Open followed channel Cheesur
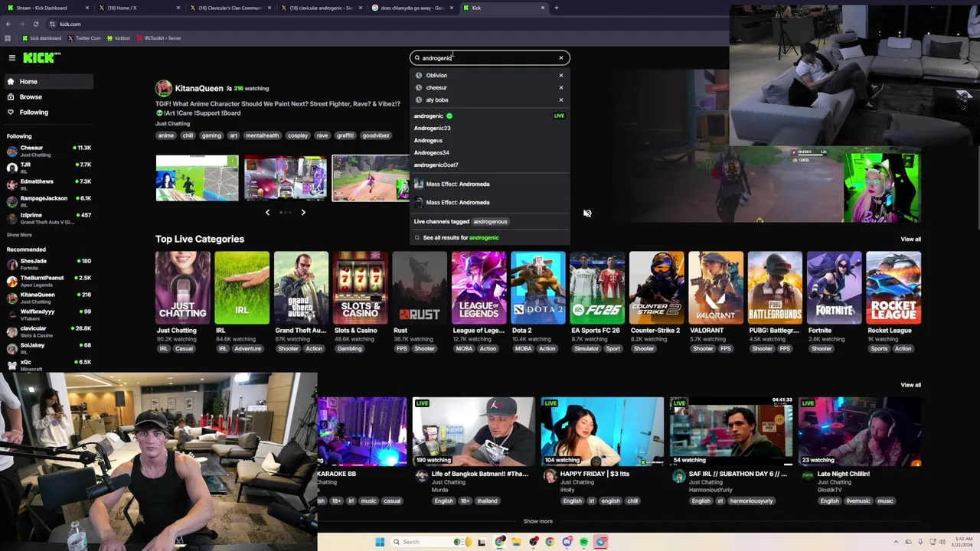Screen dimensions: 980x551 [47, 151]
